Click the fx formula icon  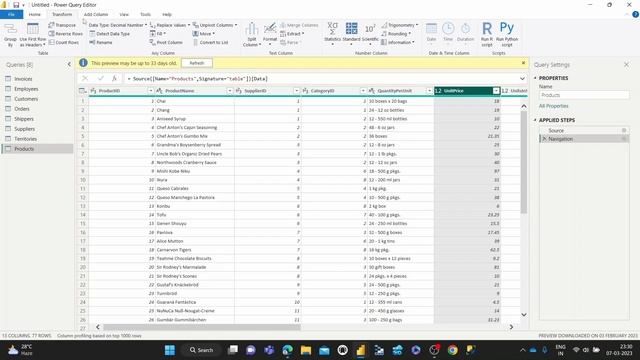click(114, 78)
